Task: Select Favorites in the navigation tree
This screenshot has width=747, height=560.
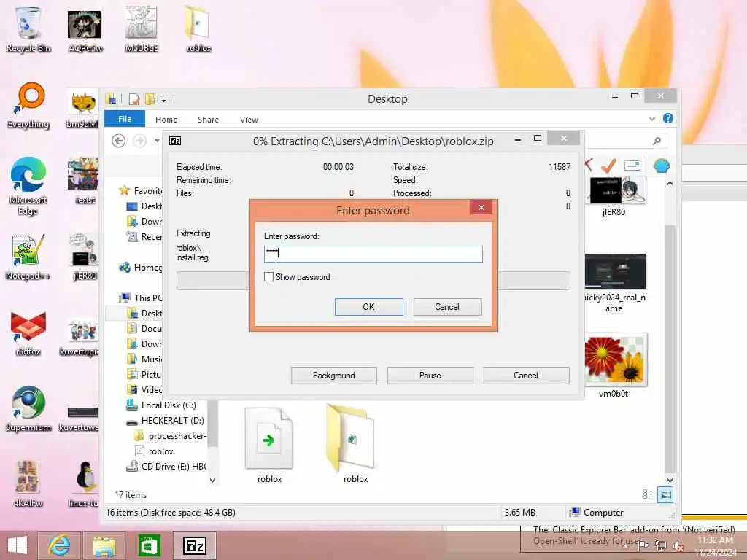Action: coord(141,190)
